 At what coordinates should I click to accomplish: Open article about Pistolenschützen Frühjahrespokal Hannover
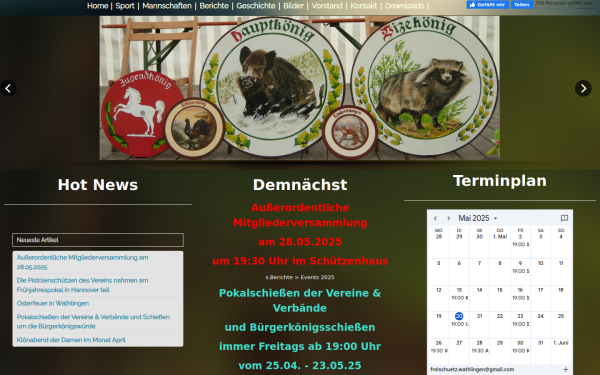coord(83,285)
